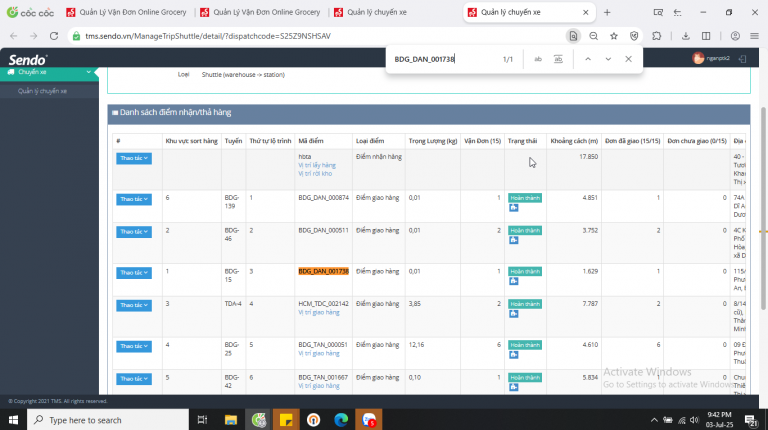Click the zoom out magnifier icon
This screenshot has width=768, height=430.
click(593, 36)
